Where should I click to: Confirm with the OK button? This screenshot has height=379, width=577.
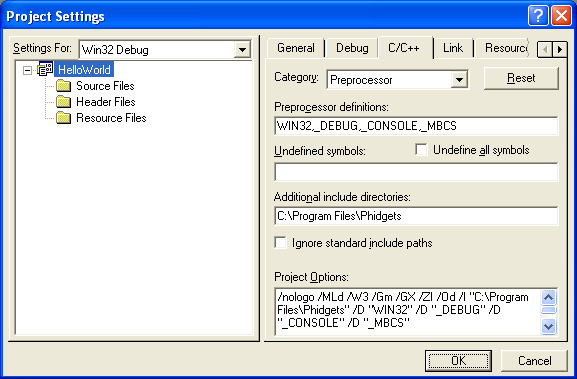[x=459, y=361]
